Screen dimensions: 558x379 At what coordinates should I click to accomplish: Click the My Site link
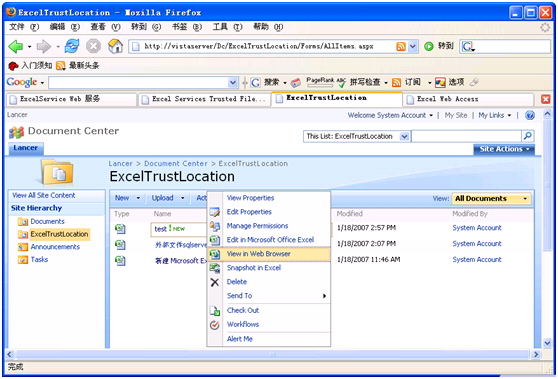tap(456, 115)
